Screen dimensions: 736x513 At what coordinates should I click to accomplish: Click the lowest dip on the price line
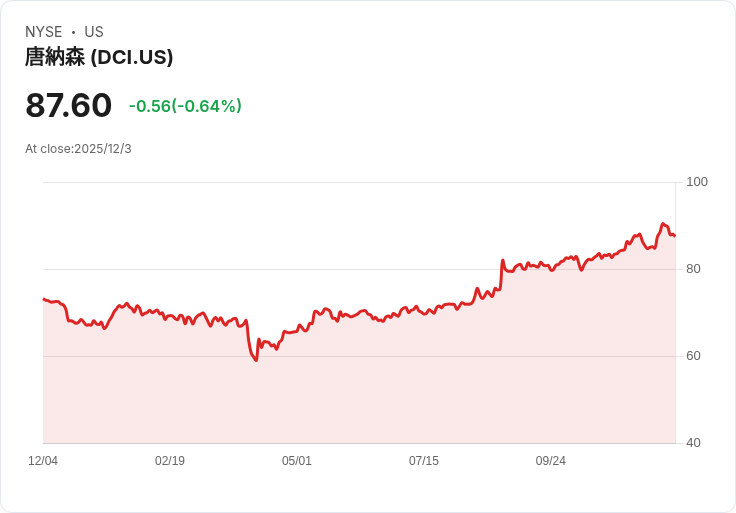[x=256, y=360]
